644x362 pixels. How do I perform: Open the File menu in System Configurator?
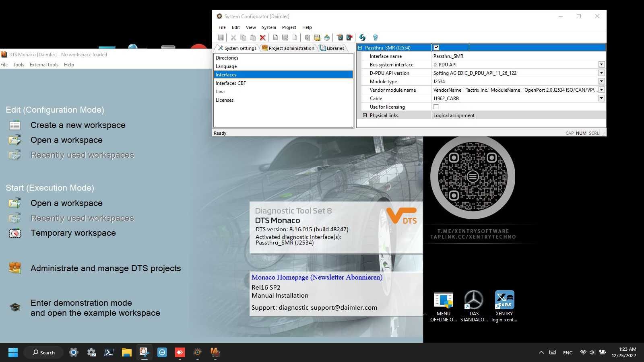coord(222,27)
